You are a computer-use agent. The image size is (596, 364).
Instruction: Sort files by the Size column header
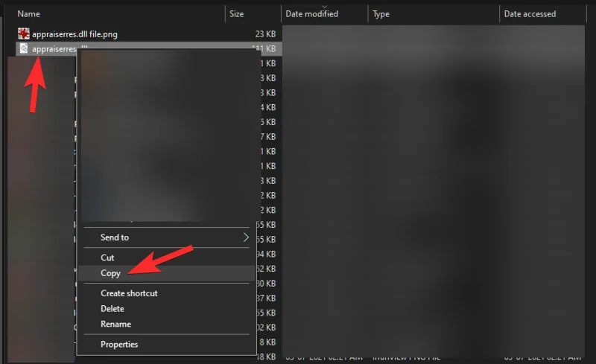point(236,14)
